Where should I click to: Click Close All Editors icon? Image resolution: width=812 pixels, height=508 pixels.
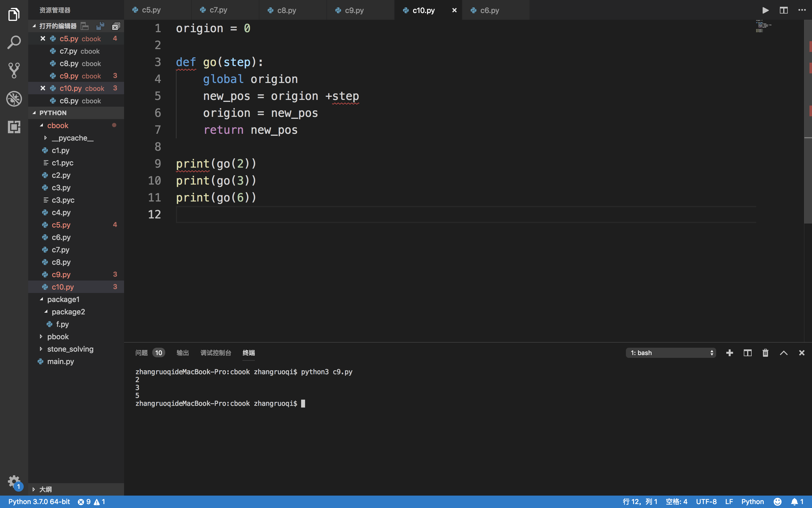(116, 26)
